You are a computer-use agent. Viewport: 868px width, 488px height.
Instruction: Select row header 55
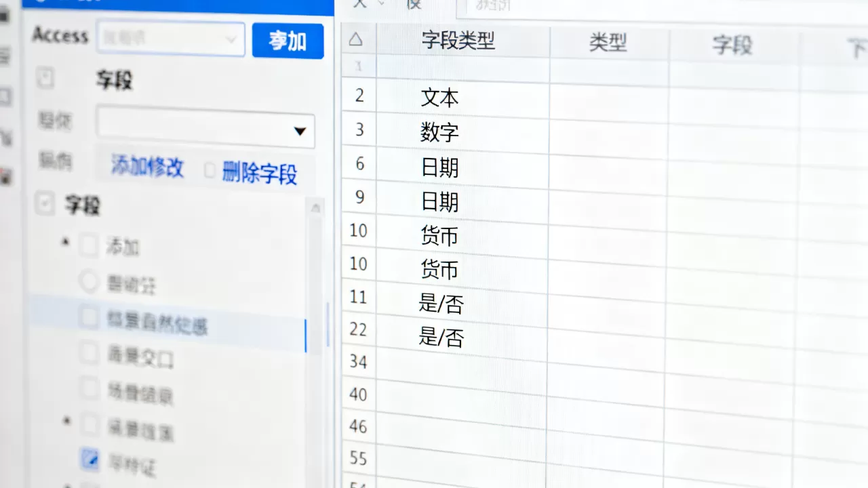pyautogui.click(x=359, y=458)
